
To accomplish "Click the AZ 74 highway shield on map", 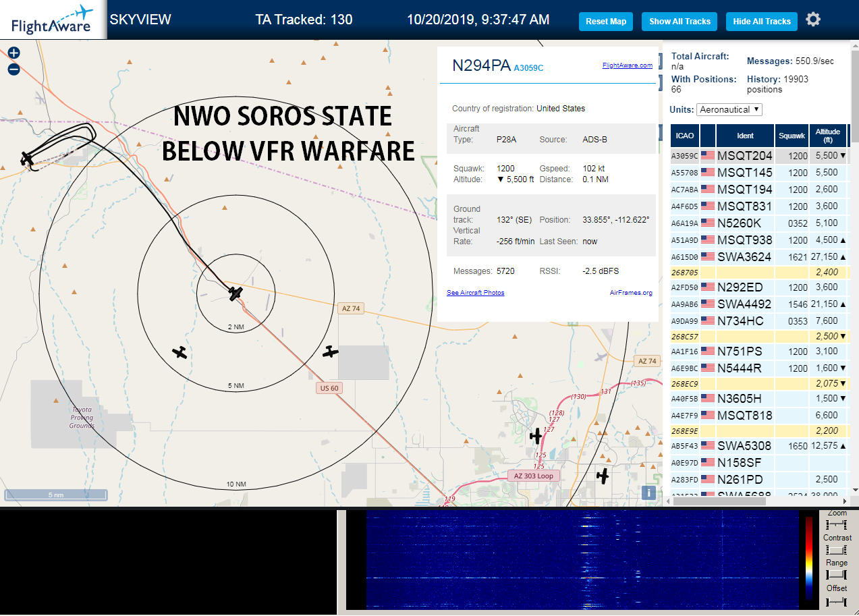I will pyautogui.click(x=351, y=308).
